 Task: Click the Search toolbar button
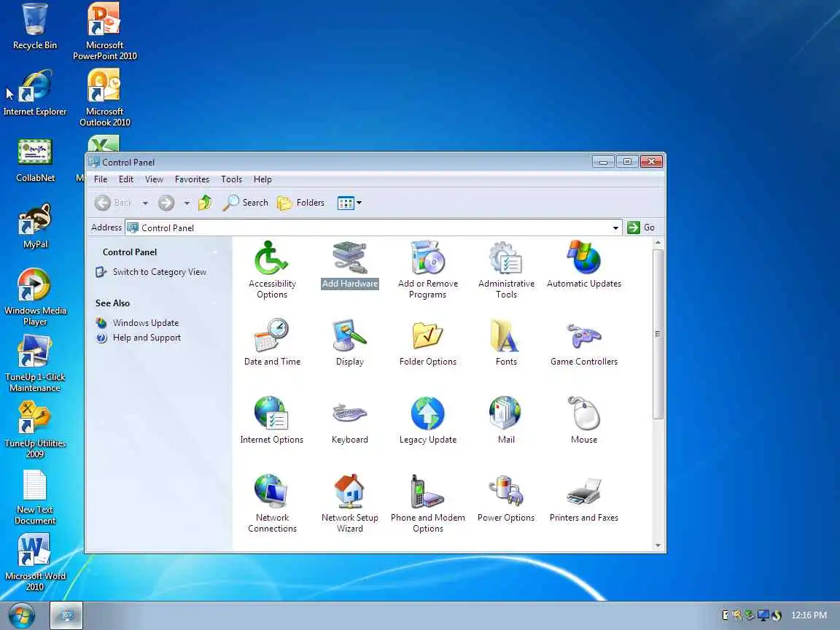click(245, 203)
